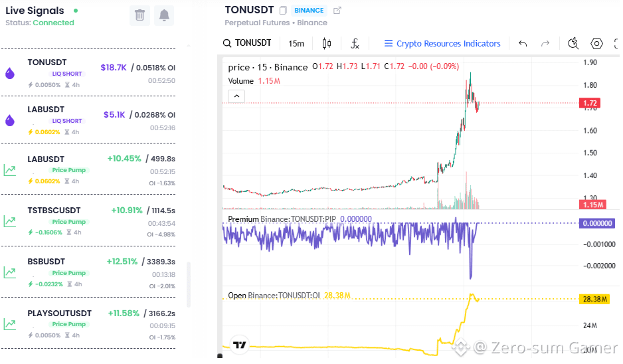Open notifications with the bell icon
The image size is (623, 364).
(x=164, y=15)
